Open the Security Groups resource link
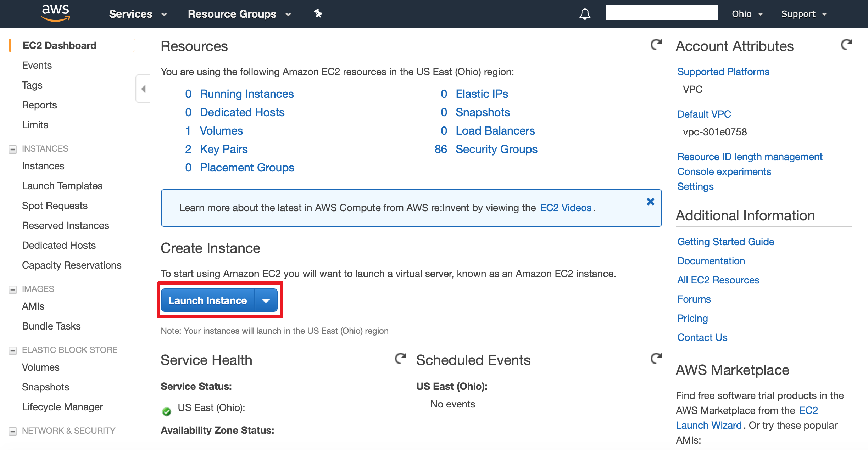868x450 pixels. click(x=496, y=149)
